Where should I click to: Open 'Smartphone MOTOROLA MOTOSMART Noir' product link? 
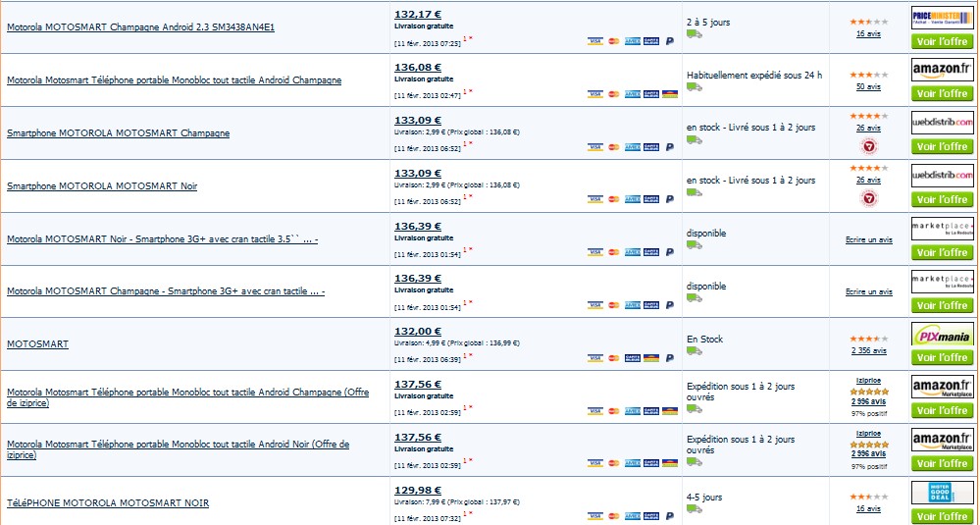click(x=102, y=186)
